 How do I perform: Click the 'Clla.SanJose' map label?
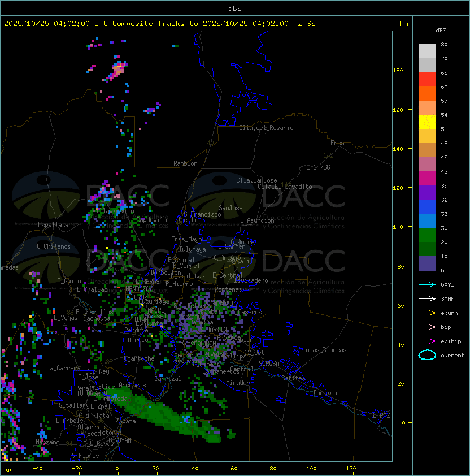[x=256, y=180]
